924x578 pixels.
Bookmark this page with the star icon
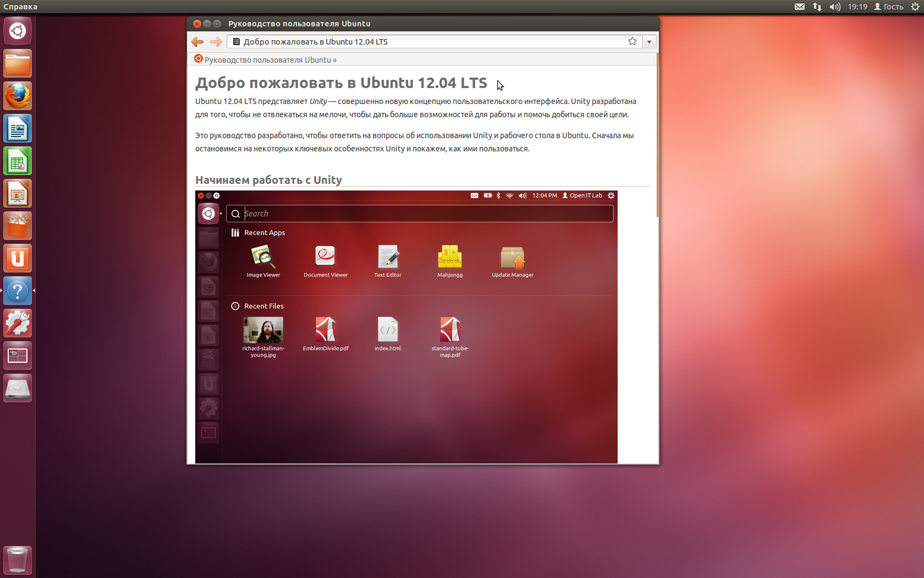pyautogui.click(x=632, y=42)
